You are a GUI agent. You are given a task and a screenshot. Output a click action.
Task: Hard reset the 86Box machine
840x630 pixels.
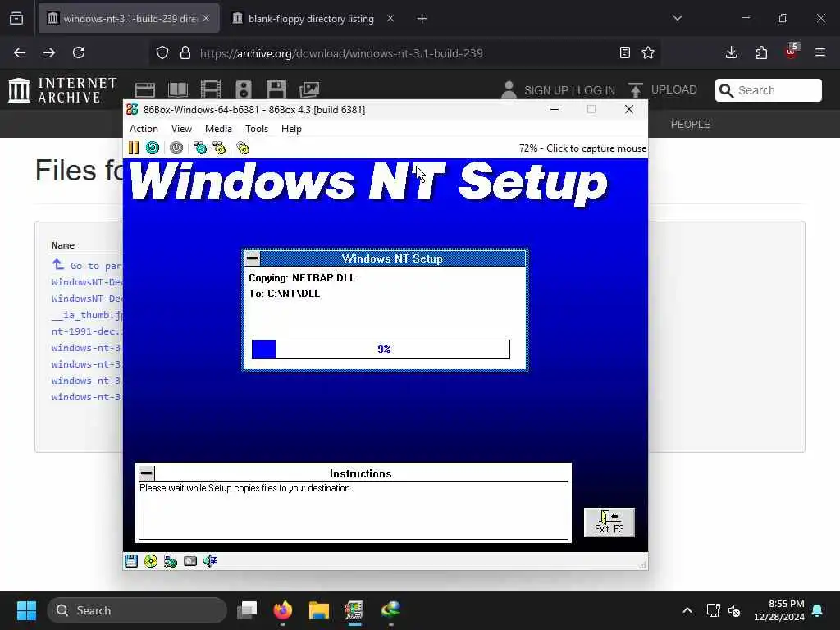(153, 148)
